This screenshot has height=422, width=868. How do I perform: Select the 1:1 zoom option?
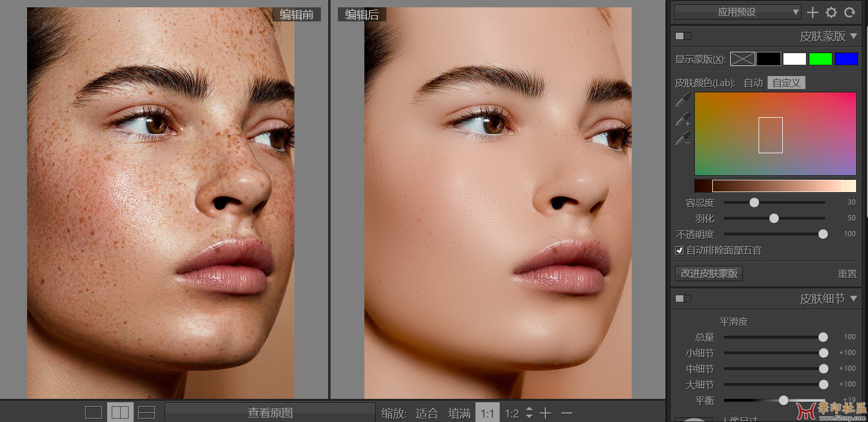487,414
